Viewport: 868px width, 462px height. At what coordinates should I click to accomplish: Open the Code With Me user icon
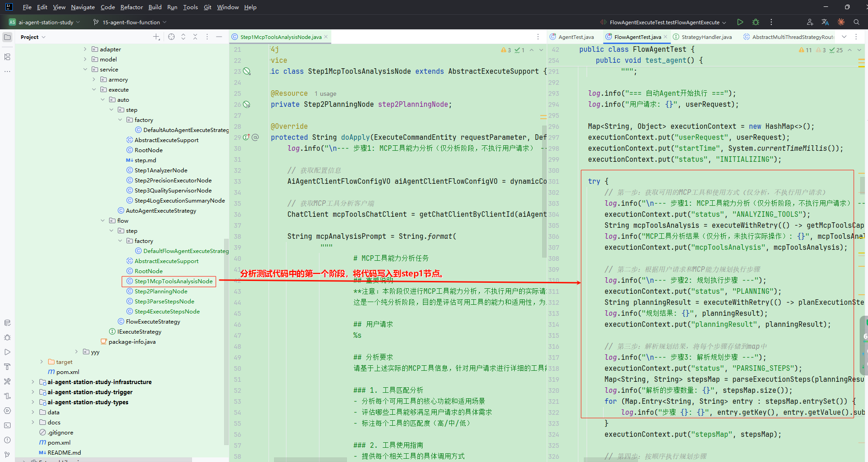[810, 22]
